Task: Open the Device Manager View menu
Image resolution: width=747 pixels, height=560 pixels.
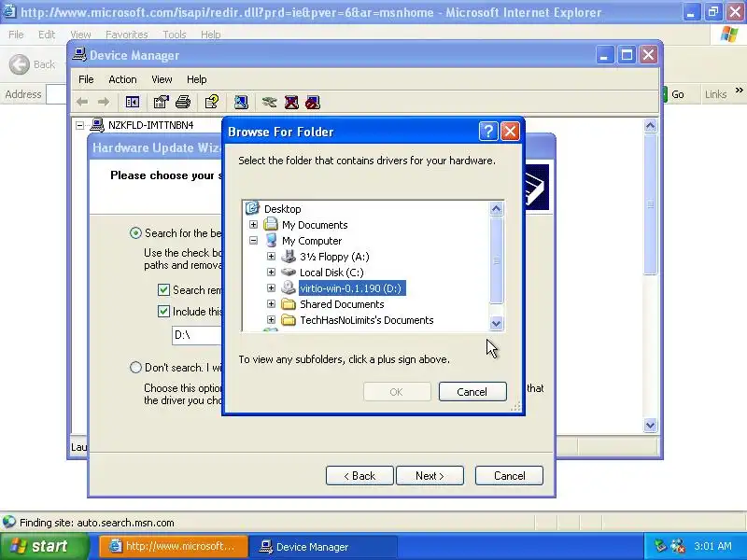Action: tap(162, 79)
